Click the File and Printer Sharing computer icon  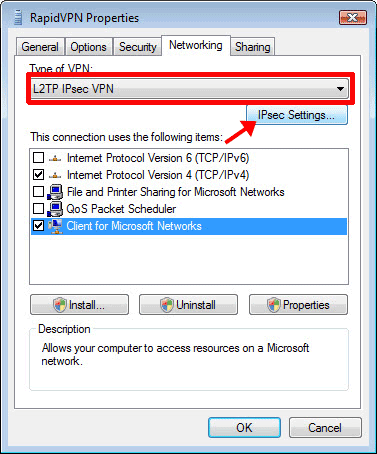[55, 192]
